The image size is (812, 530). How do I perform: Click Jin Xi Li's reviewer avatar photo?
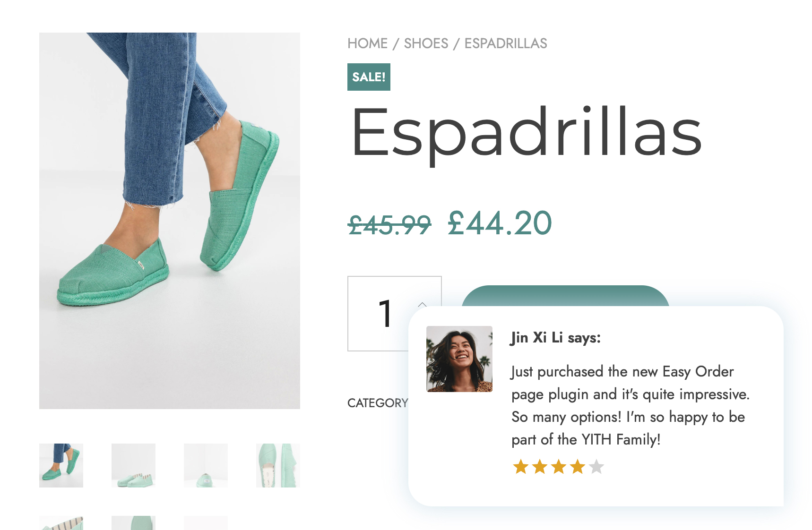[459, 359]
